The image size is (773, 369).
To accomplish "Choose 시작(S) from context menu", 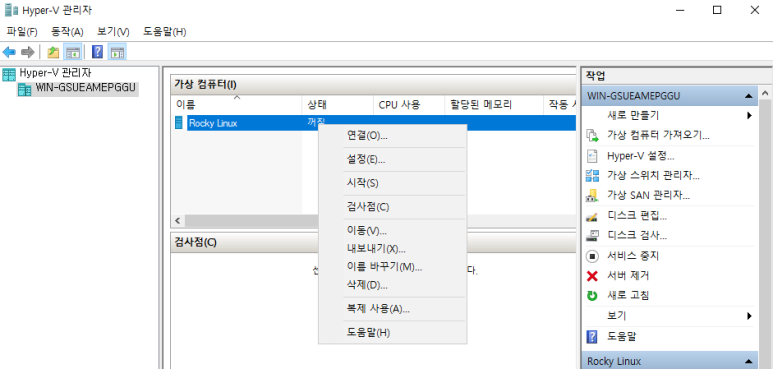I will (x=392, y=183).
